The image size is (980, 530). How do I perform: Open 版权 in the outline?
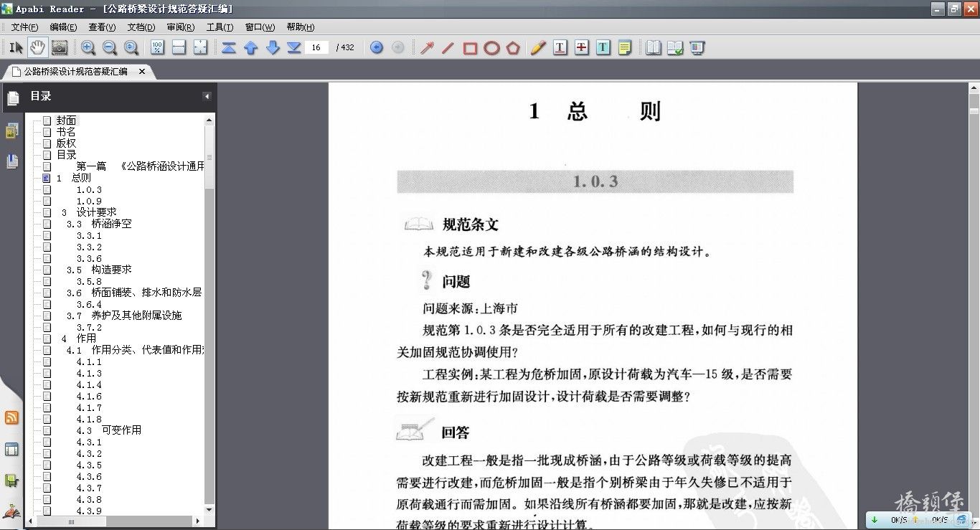pyautogui.click(x=66, y=143)
